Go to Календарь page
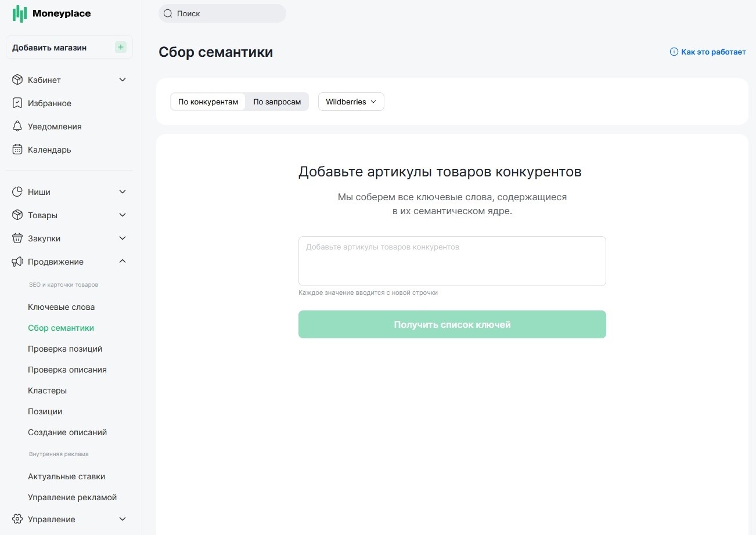The image size is (756, 535). [x=49, y=150]
